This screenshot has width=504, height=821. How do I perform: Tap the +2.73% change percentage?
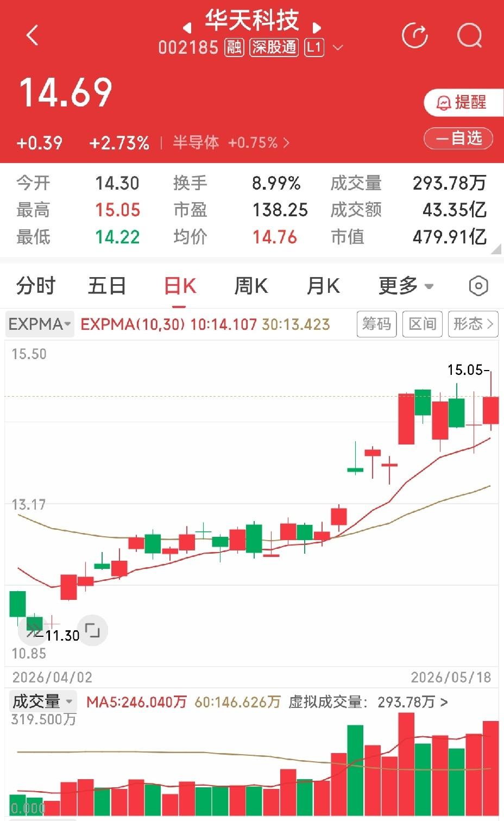(119, 143)
